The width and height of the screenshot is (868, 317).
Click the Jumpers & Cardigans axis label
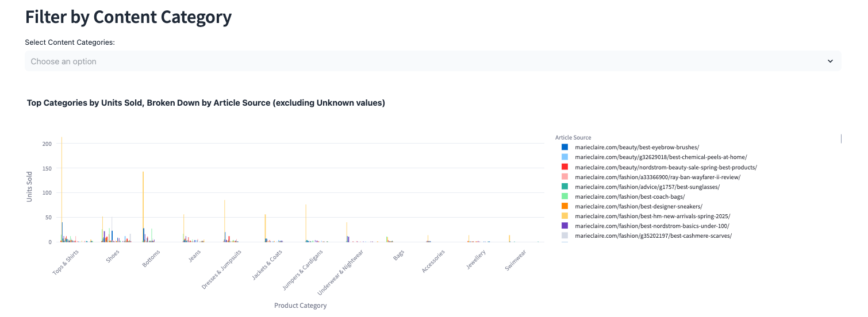point(302,270)
